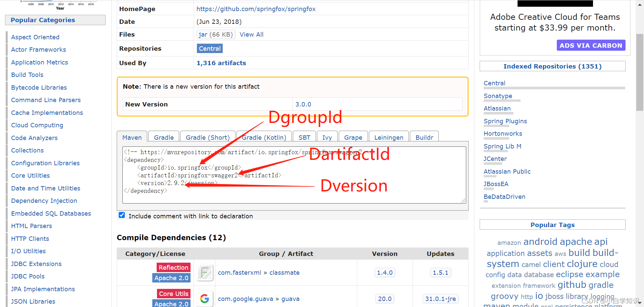Open the Cloud Computing category
The width and height of the screenshot is (644, 307).
tap(37, 125)
